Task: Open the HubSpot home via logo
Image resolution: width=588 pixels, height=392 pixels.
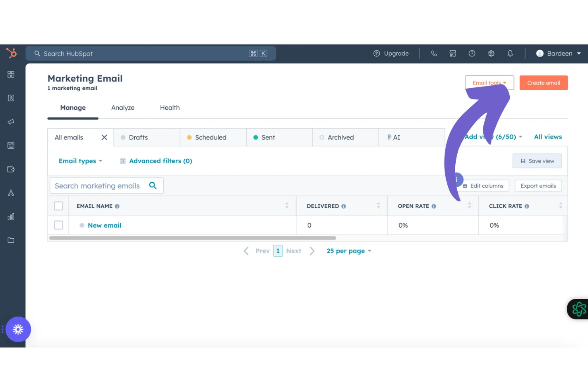Action: (x=11, y=53)
